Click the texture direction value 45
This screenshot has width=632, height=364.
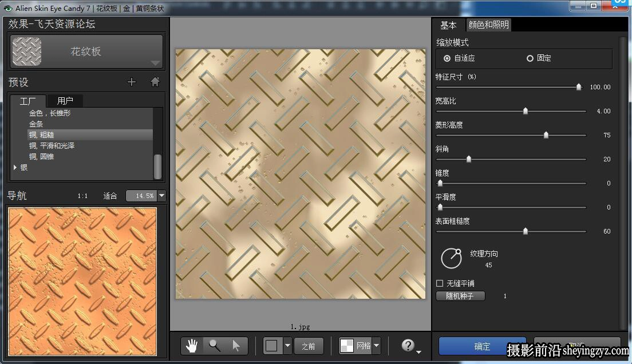coord(488,265)
